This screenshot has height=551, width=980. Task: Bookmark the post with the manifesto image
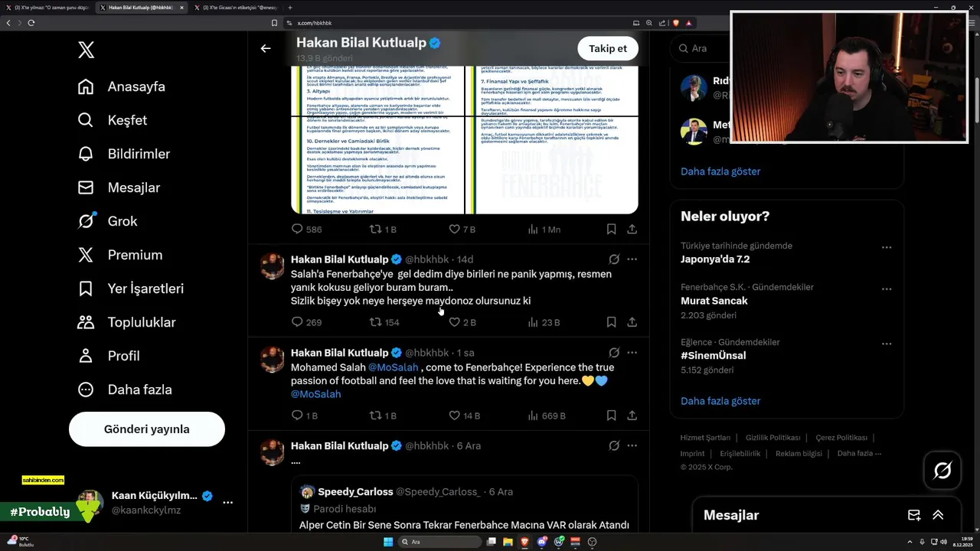coord(611,229)
